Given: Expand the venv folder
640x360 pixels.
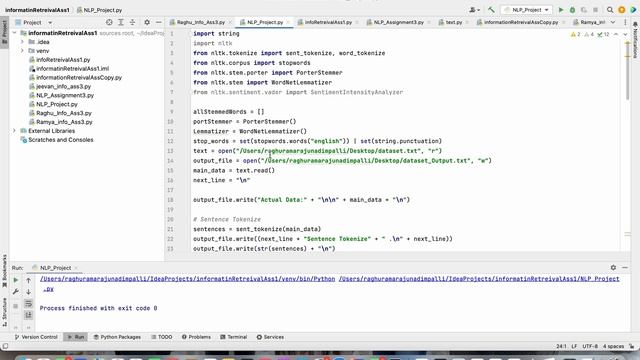Looking at the screenshot, I should point(22,51).
